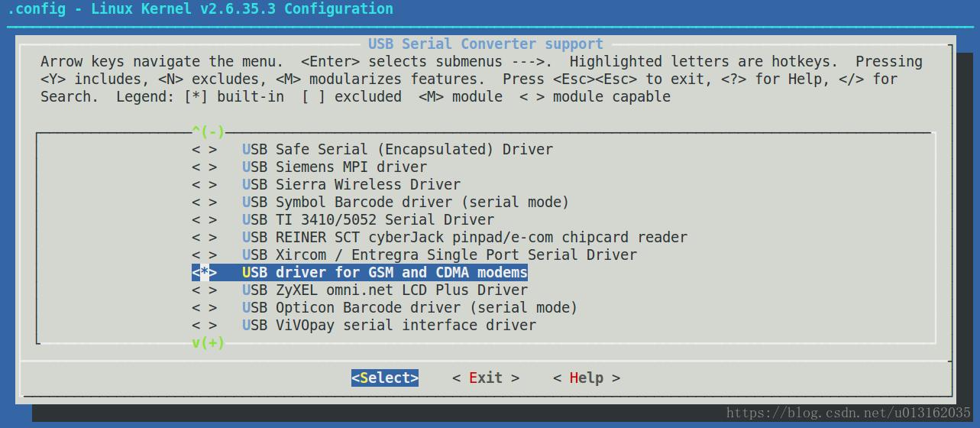Select USB Opticon Barcode driver entry

(409, 307)
